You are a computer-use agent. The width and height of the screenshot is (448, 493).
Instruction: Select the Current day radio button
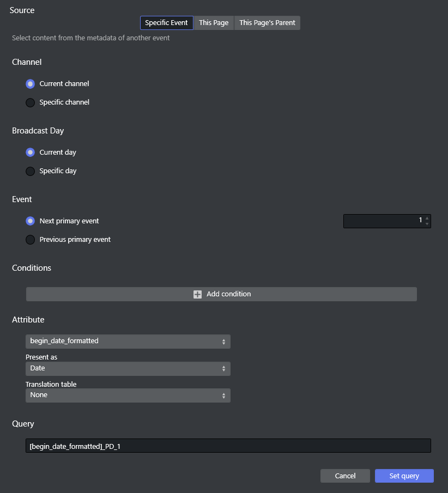click(31, 153)
